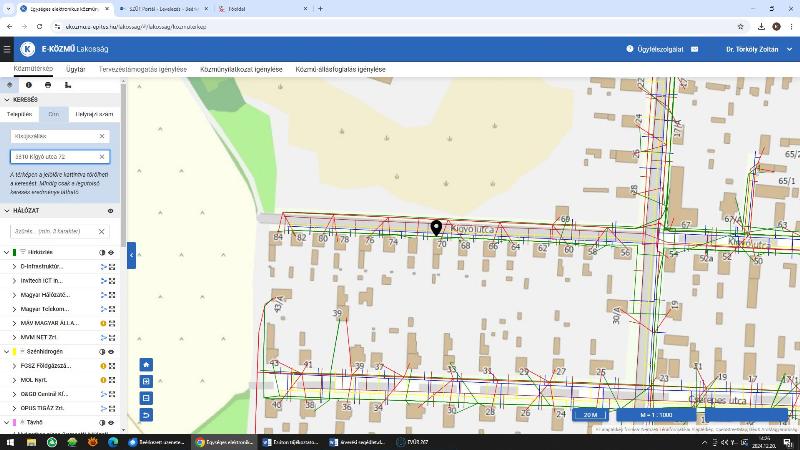Select the measure tool icon beside print
This screenshot has height=450, width=800.
click(x=68, y=85)
